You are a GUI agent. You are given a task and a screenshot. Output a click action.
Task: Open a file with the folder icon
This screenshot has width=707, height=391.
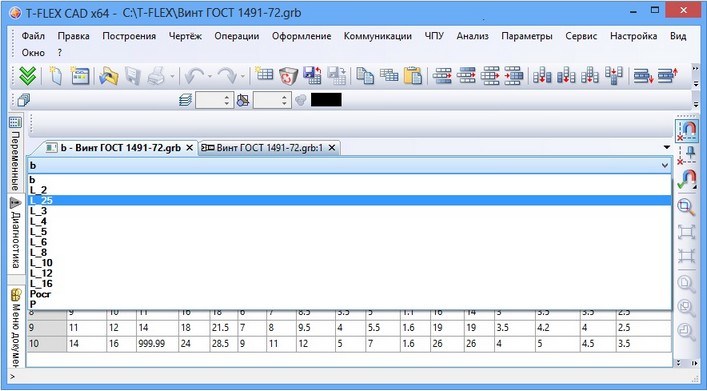tap(109, 76)
